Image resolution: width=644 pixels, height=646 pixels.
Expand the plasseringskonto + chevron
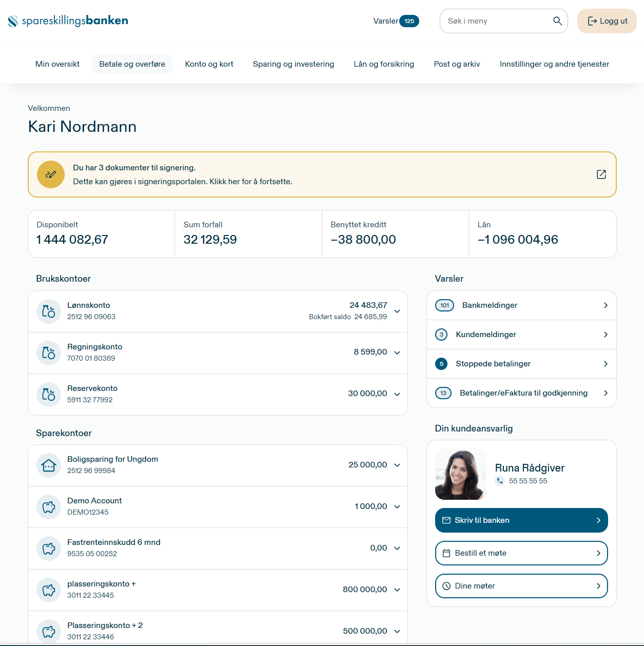pos(397,590)
